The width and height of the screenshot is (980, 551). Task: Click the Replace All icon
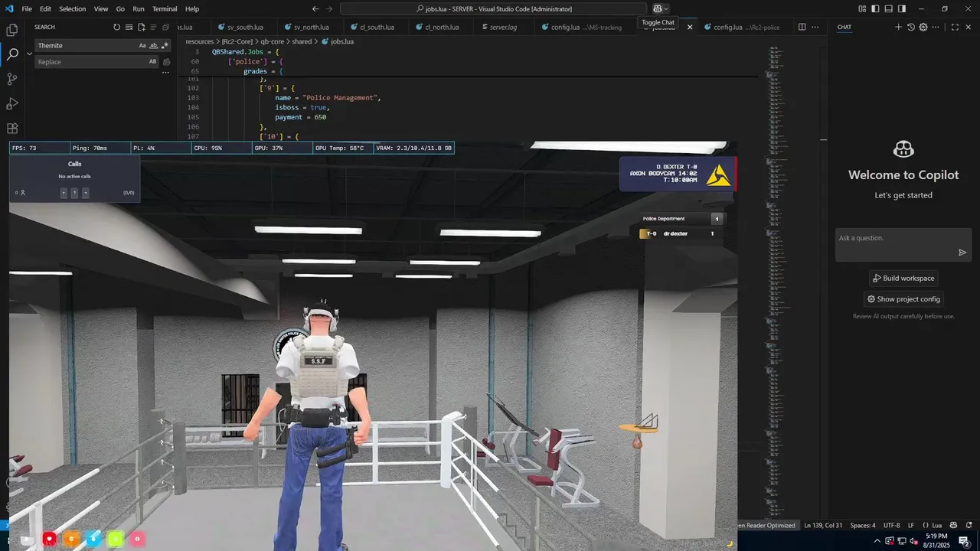[166, 62]
